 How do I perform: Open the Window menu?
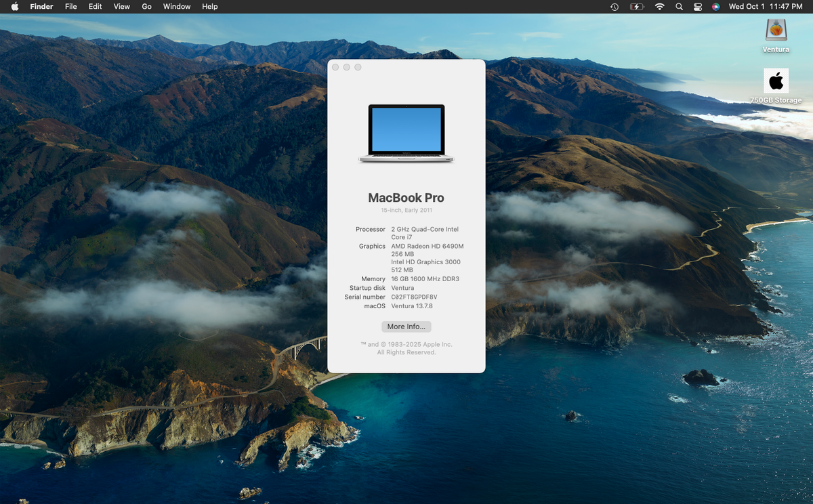[x=177, y=6]
